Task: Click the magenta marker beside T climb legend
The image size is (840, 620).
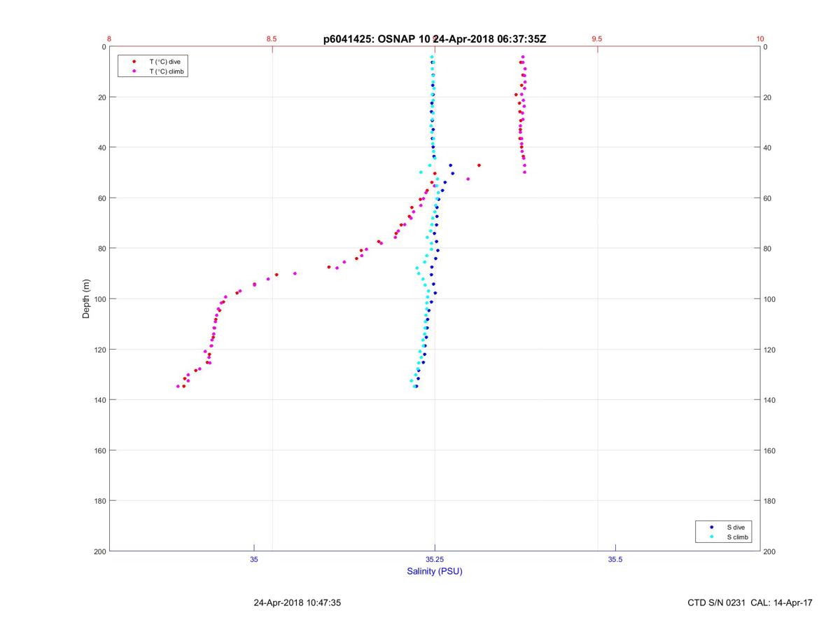Action: coord(134,71)
